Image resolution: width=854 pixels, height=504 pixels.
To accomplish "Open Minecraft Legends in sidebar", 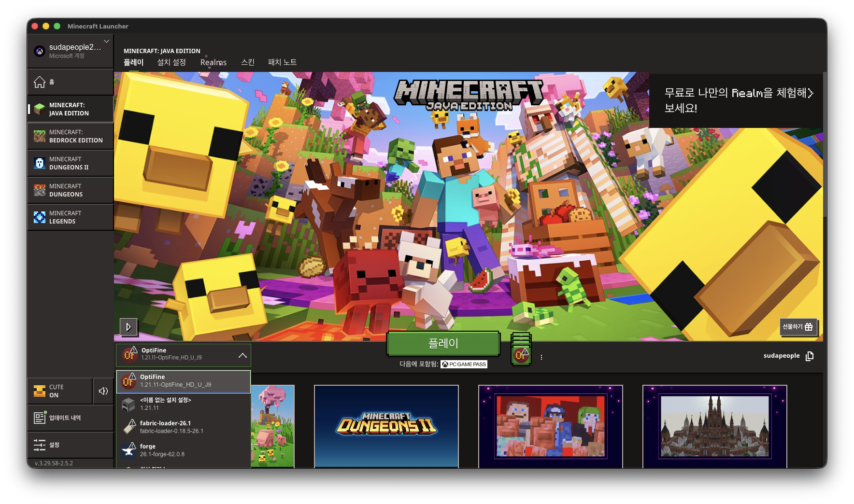I will 71,217.
